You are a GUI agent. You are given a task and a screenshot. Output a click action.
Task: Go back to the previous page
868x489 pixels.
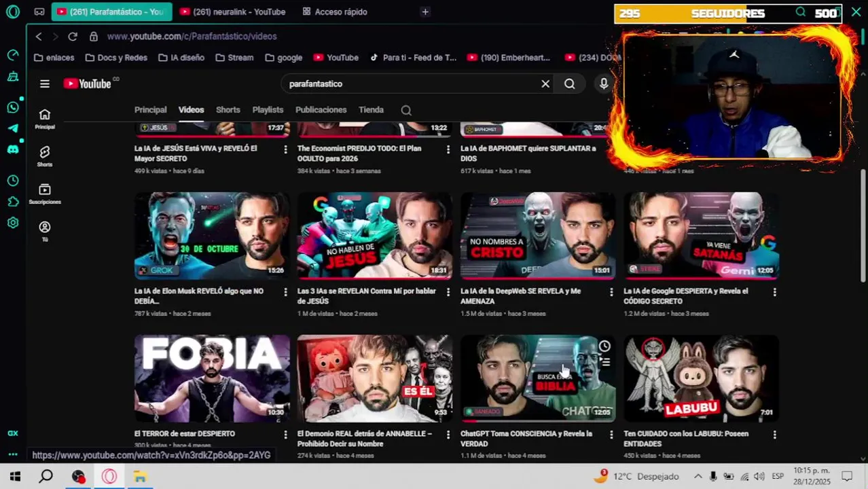39,36
